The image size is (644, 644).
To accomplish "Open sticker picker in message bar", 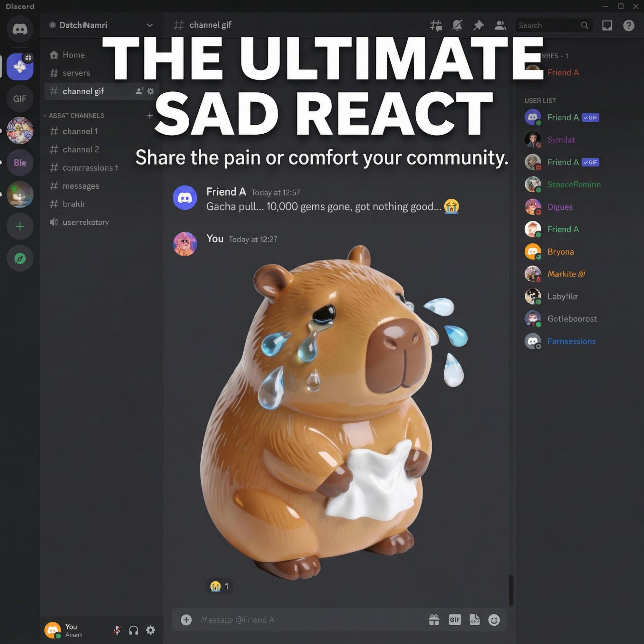I will pyautogui.click(x=475, y=620).
